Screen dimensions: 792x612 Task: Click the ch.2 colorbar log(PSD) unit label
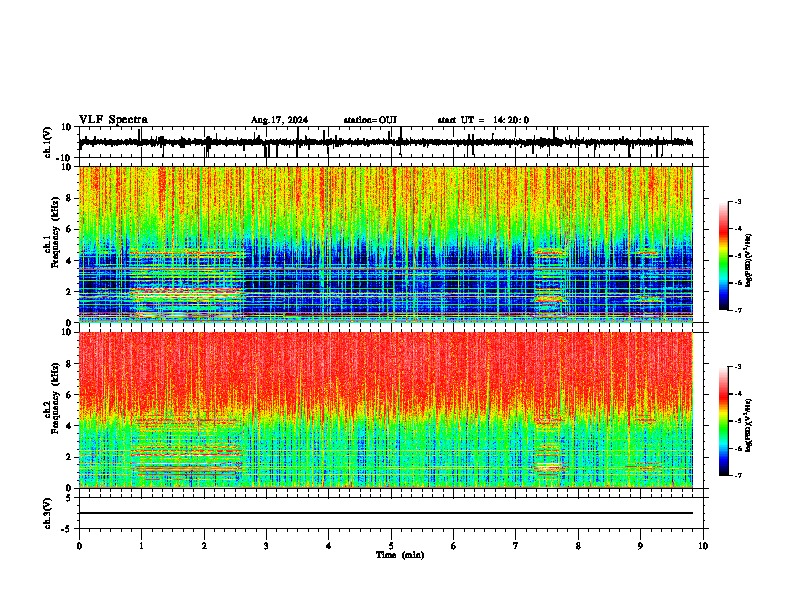pos(749,425)
